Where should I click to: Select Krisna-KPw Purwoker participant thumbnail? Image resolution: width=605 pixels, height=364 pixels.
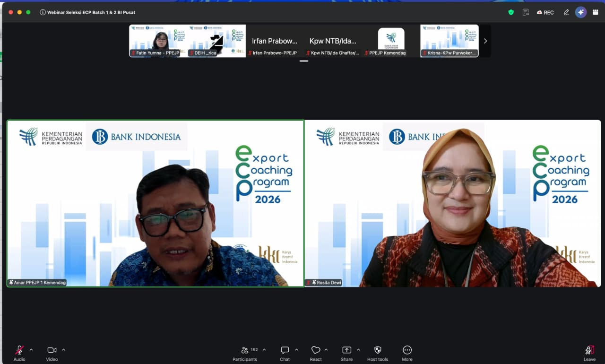(x=449, y=41)
